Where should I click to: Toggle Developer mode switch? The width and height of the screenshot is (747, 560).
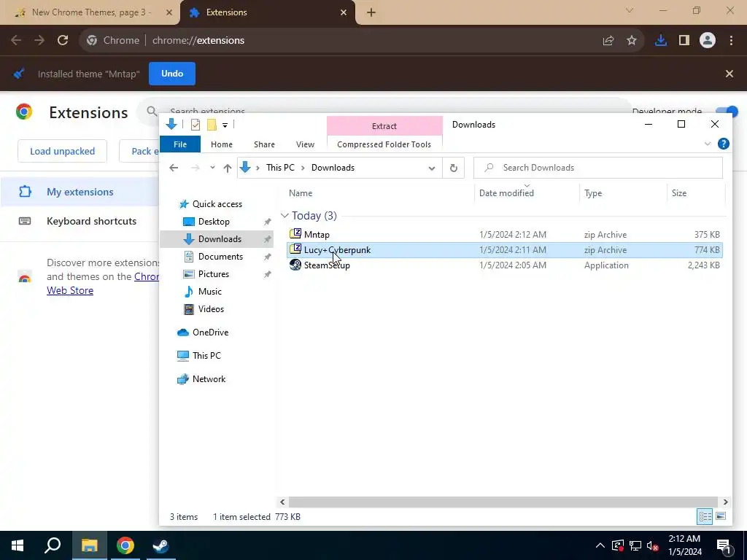pos(727,112)
